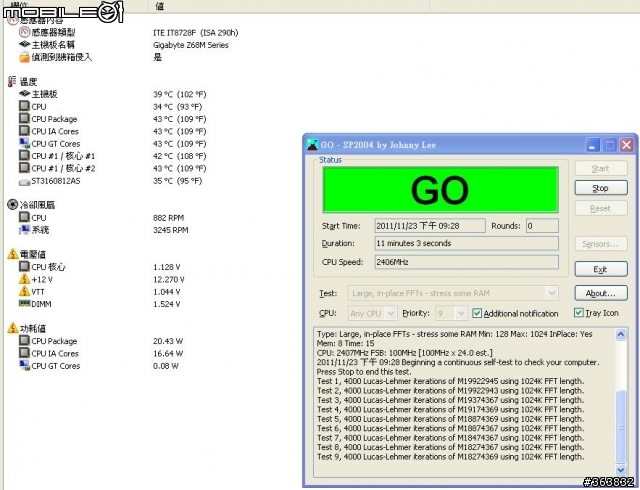The width and height of the screenshot is (640, 490).
Task: Click the ST3160812AS hard drive icon
Action: click(24, 181)
